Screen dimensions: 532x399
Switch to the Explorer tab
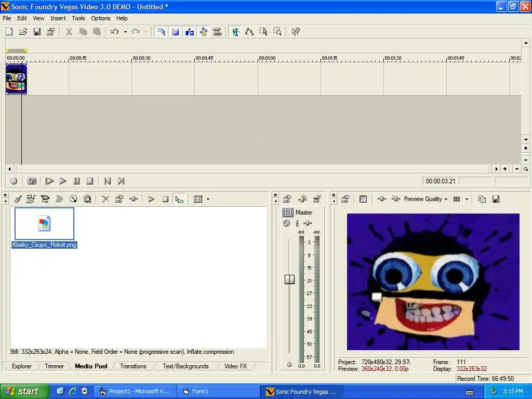pos(22,366)
